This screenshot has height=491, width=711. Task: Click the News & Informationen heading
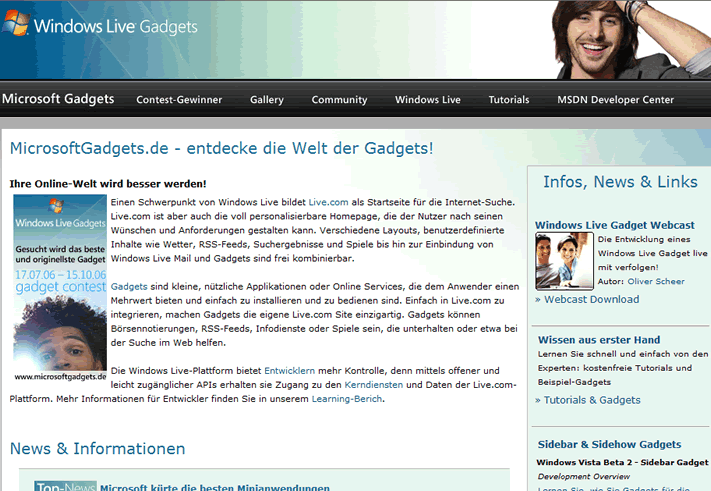[x=97, y=448]
